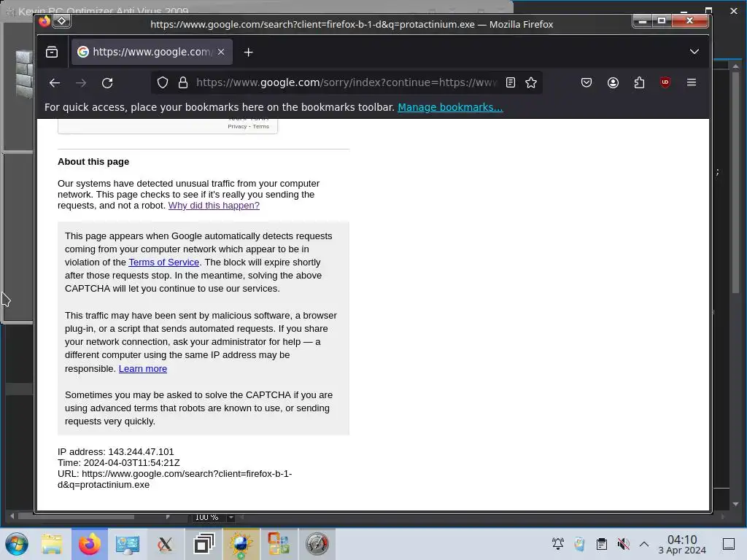Go back to the previous Firefox page
747x560 pixels.
tap(54, 83)
